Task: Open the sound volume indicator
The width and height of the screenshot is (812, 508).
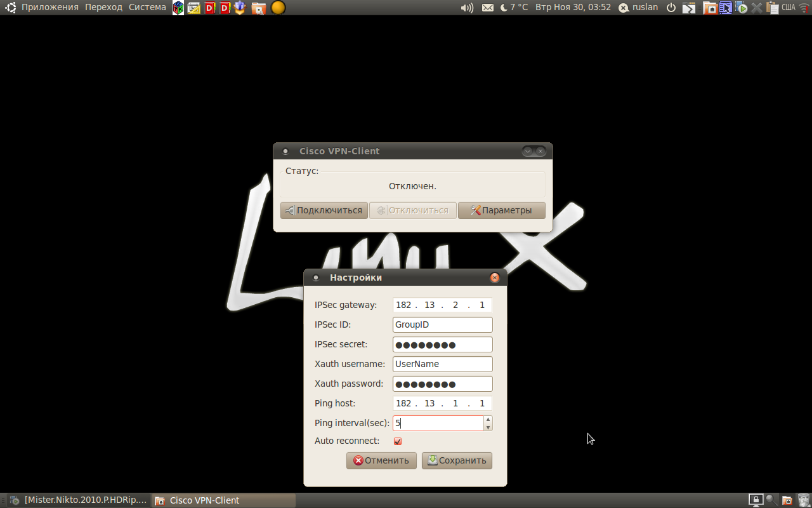Action: 467,8
